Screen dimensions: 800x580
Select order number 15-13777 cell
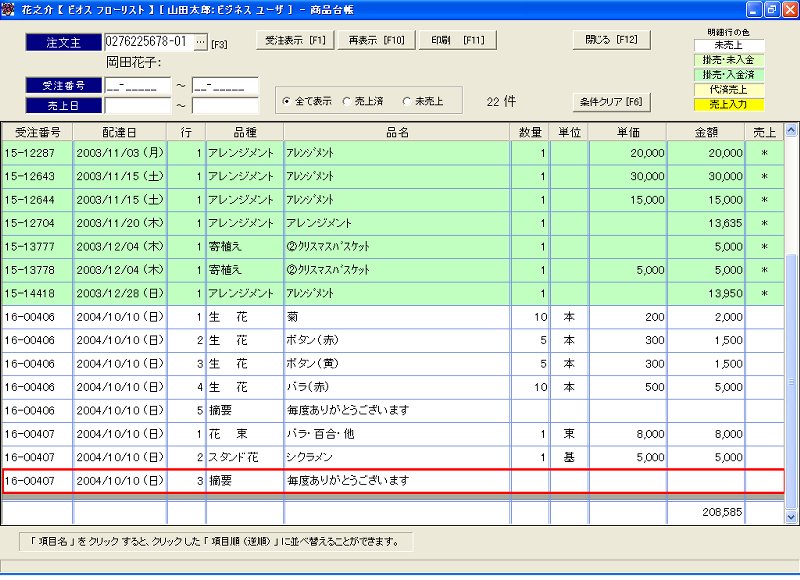point(37,246)
